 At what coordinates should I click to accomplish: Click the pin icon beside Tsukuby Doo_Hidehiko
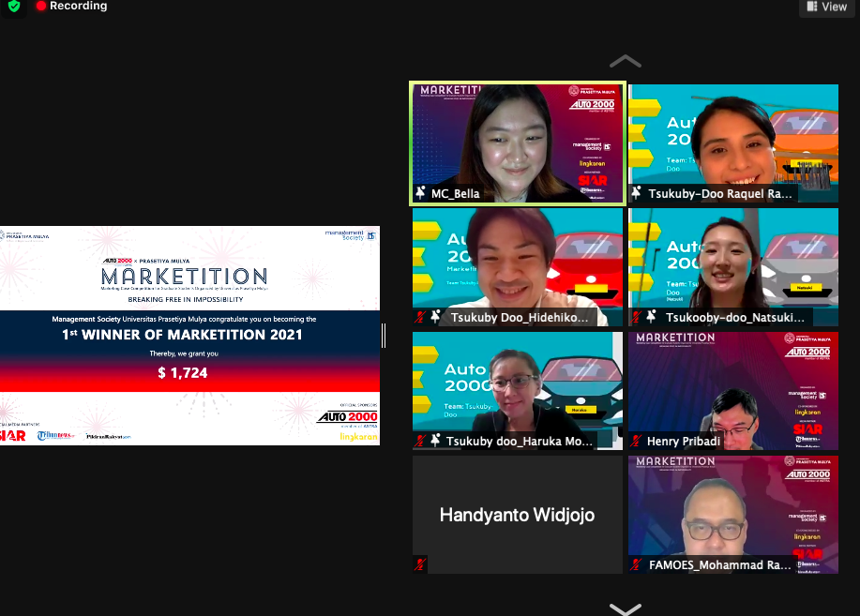tap(435, 317)
